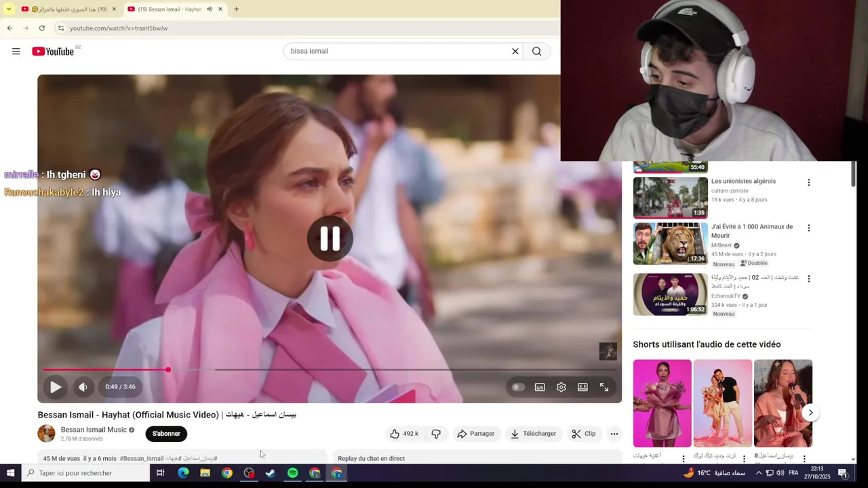Expand the tab search chevron at top-left
Screen dimensions: 868x488
click(8, 9)
